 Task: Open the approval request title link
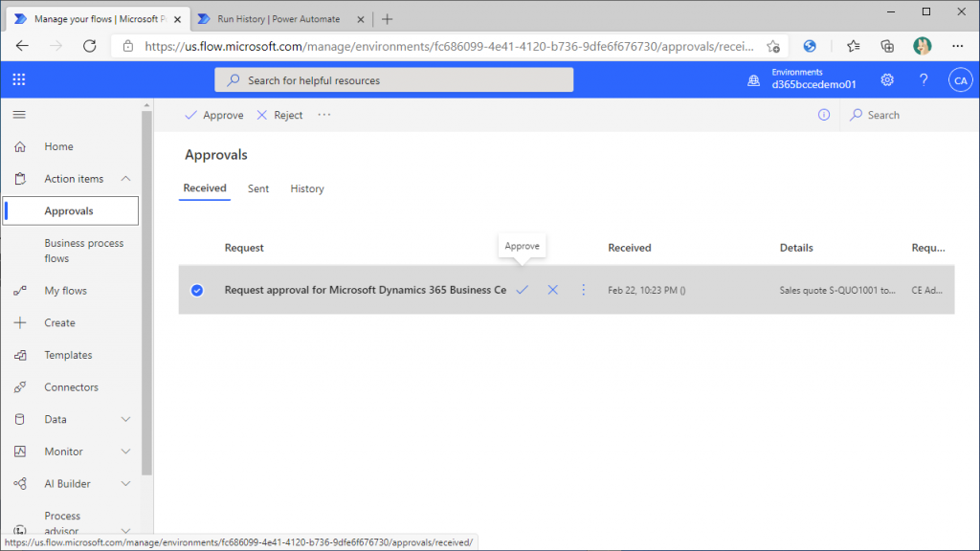tap(365, 290)
